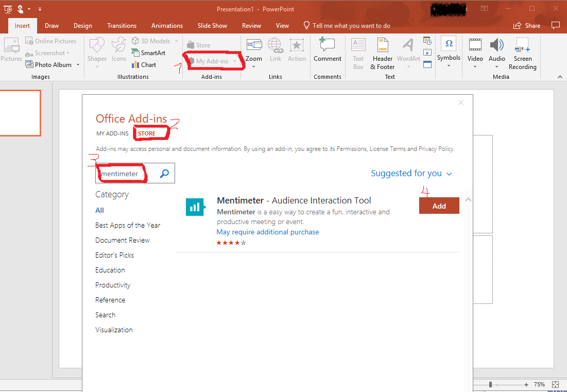567x392 pixels.
Task: Open the Shapes gallery
Action: click(97, 53)
